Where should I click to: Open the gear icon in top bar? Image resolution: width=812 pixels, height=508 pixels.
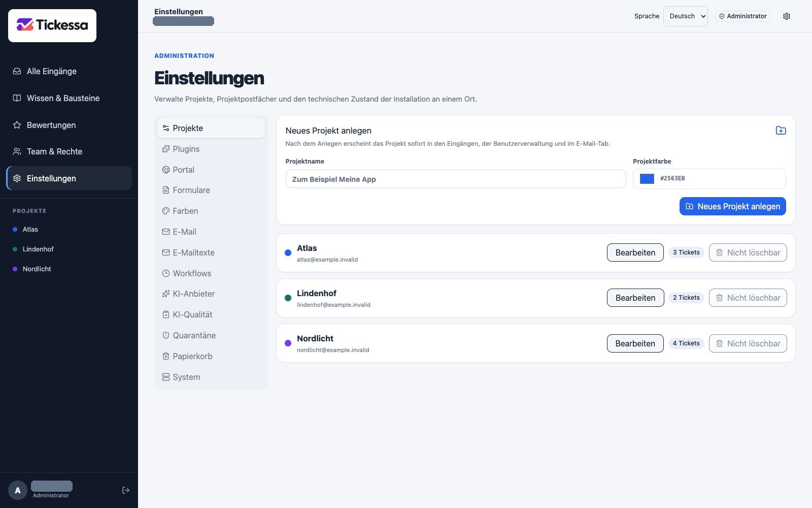[787, 16]
